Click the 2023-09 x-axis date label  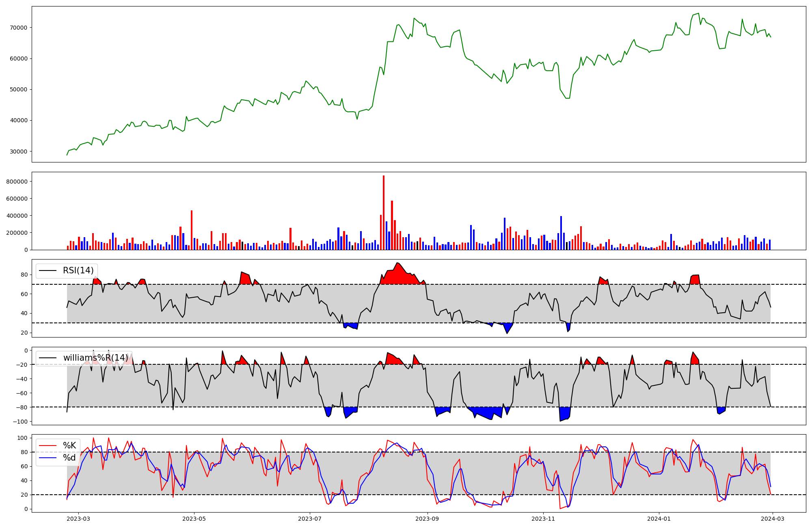pyautogui.click(x=427, y=519)
